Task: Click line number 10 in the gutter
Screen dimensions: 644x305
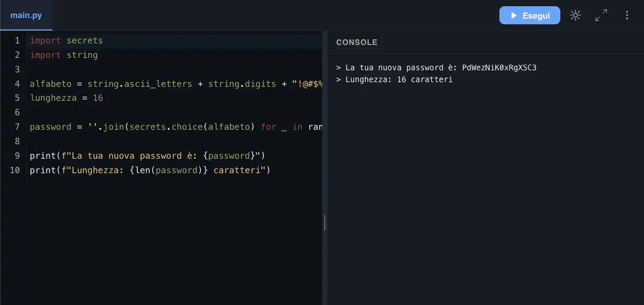Action: coord(14,170)
